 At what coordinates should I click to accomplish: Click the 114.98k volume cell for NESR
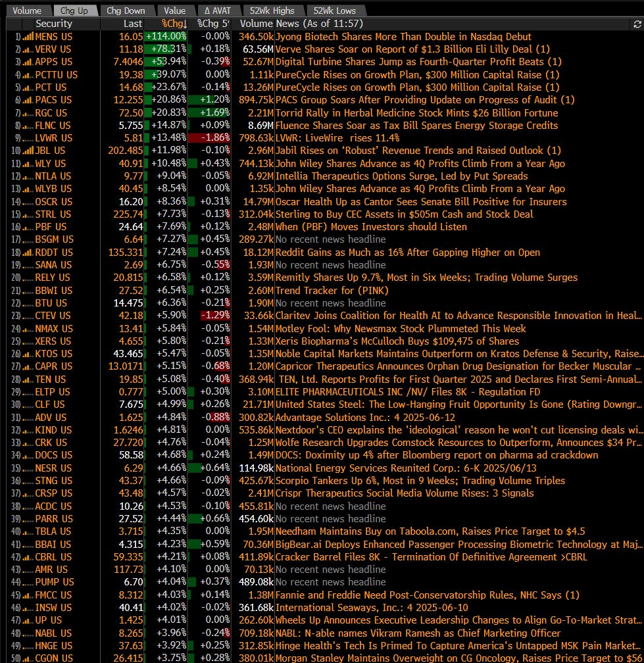(257, 468)
